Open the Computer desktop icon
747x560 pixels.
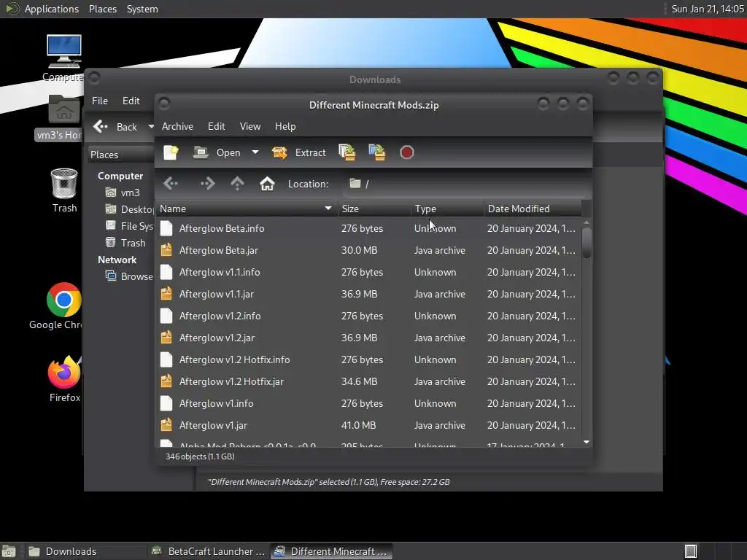coord(64,58)
